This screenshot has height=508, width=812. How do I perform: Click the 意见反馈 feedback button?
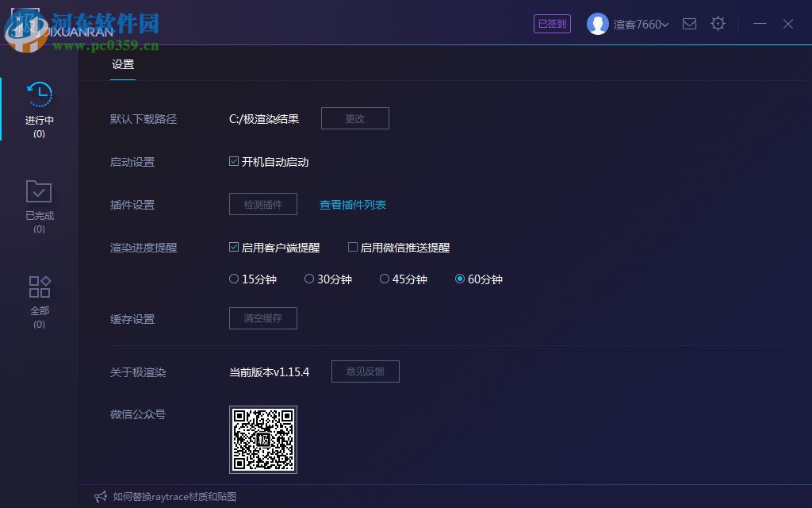coord(365,371)
